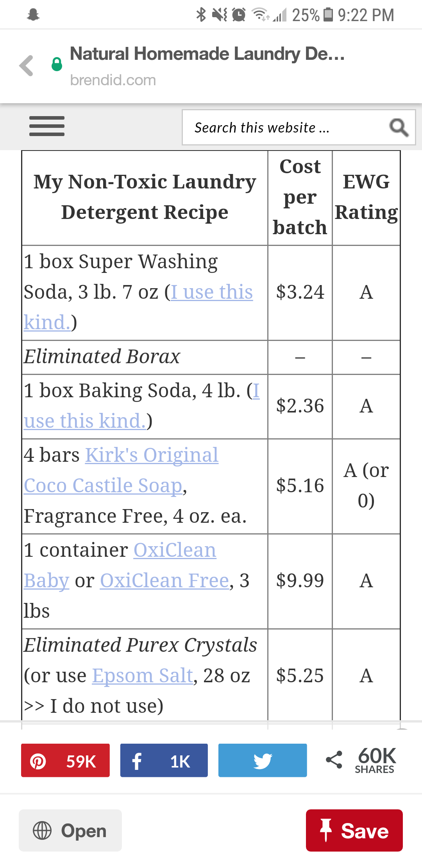Tap the battery indicator in status bar
The image size is (422, 868).
pyautogui.click(x=329, y=15)
